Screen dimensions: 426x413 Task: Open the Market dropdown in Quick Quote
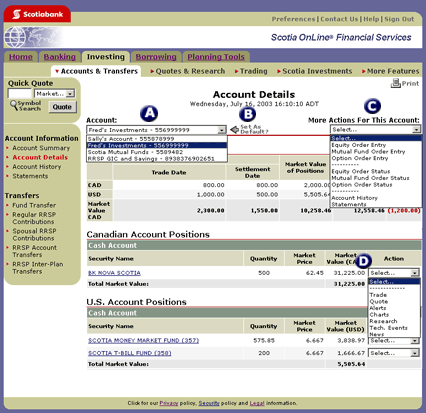54,94
